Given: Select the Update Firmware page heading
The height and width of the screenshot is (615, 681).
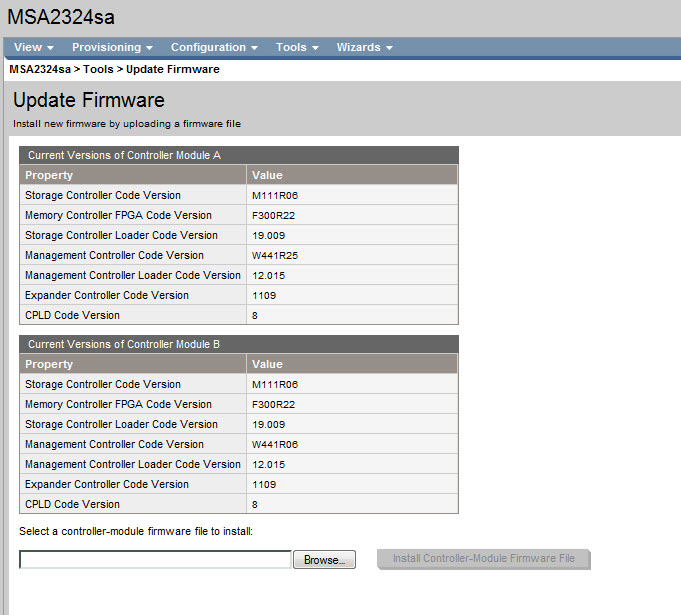Looking at the screenshot, I should click(89, 100).
